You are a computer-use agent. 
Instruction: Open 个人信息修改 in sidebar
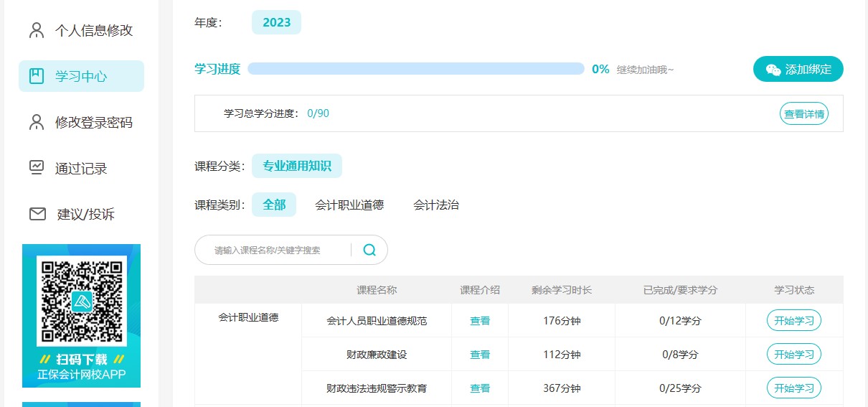(x=81, y=30)
